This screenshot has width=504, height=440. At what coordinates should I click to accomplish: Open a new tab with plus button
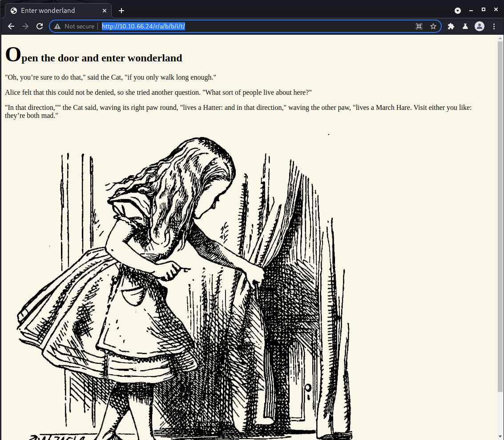point(121,11)
